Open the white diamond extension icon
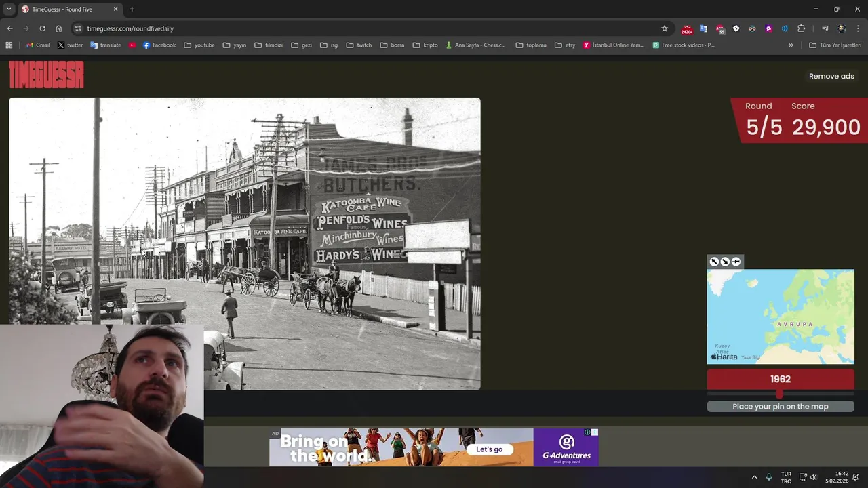The width and height of the screenshot is (868, 488). (x=736, y=28)
